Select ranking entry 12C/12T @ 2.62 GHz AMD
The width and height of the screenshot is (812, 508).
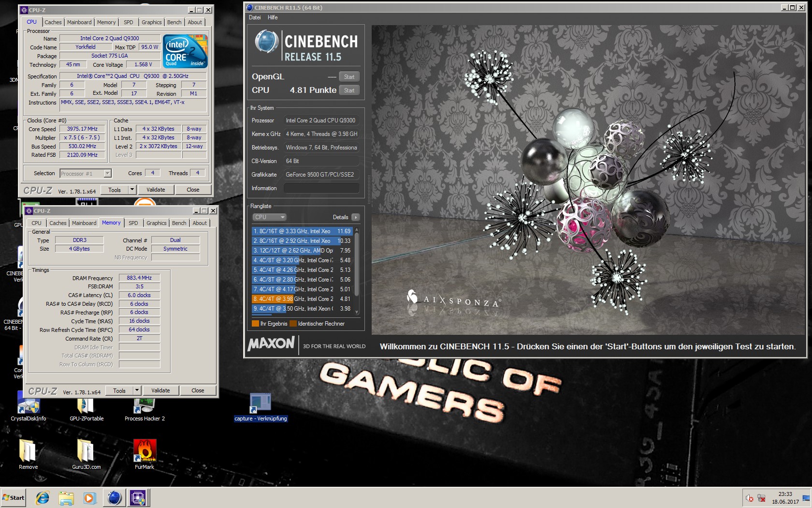tap(302, 251)
